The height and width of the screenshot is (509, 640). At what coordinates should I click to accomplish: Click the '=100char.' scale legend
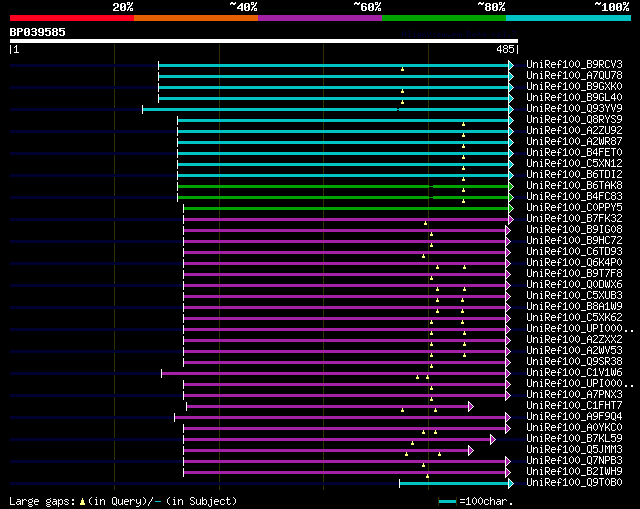click(476, 501)
